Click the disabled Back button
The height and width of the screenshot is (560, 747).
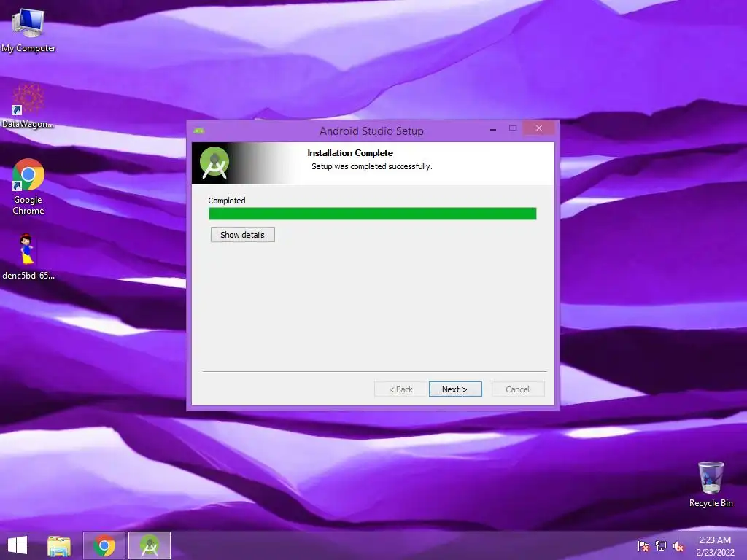click(400, 389)
